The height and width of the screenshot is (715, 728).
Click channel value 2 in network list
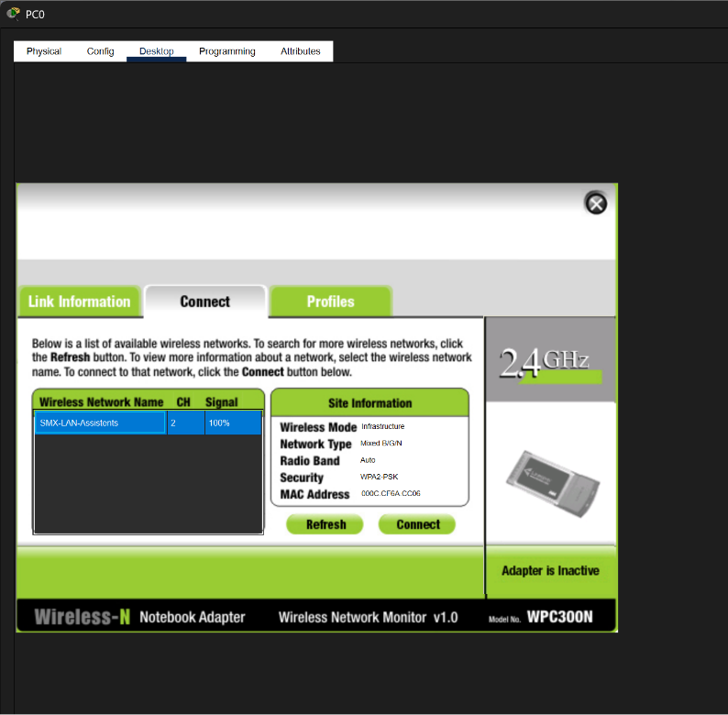click(186, 423)
